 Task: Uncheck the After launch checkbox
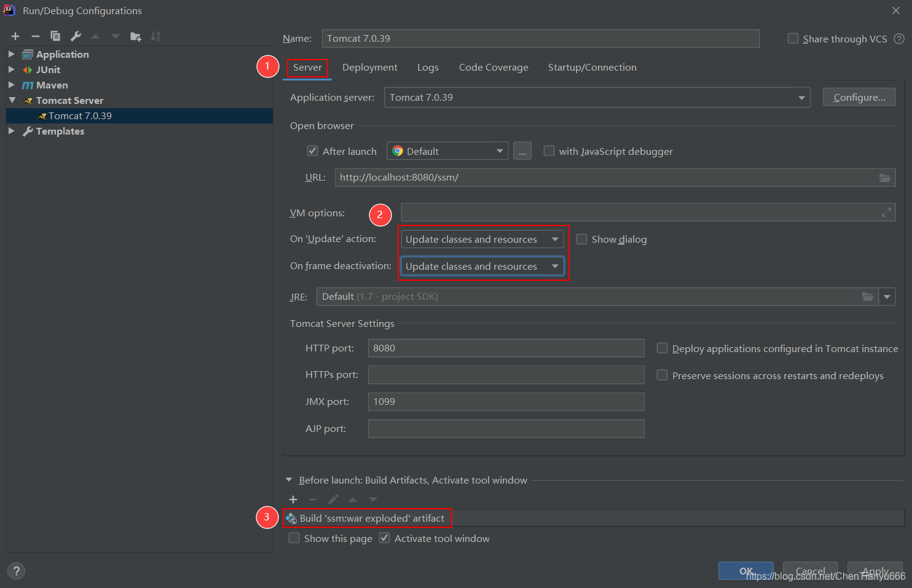click(312, 151)
